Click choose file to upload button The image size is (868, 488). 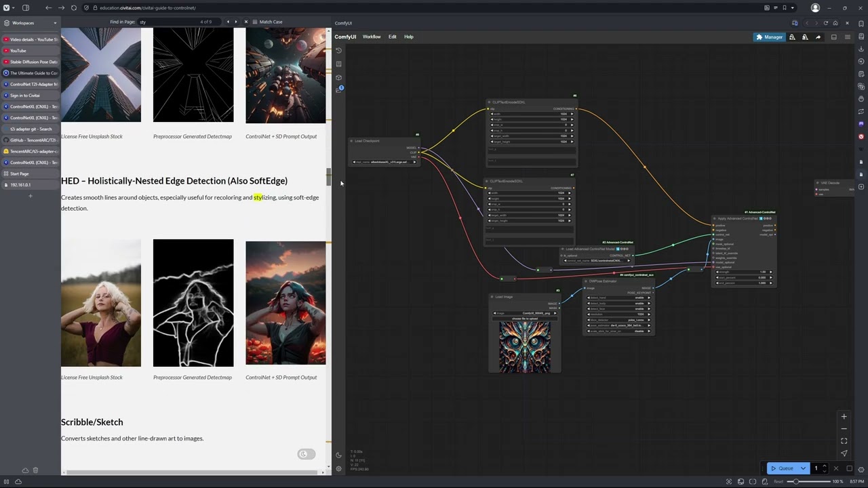[524, 319]
